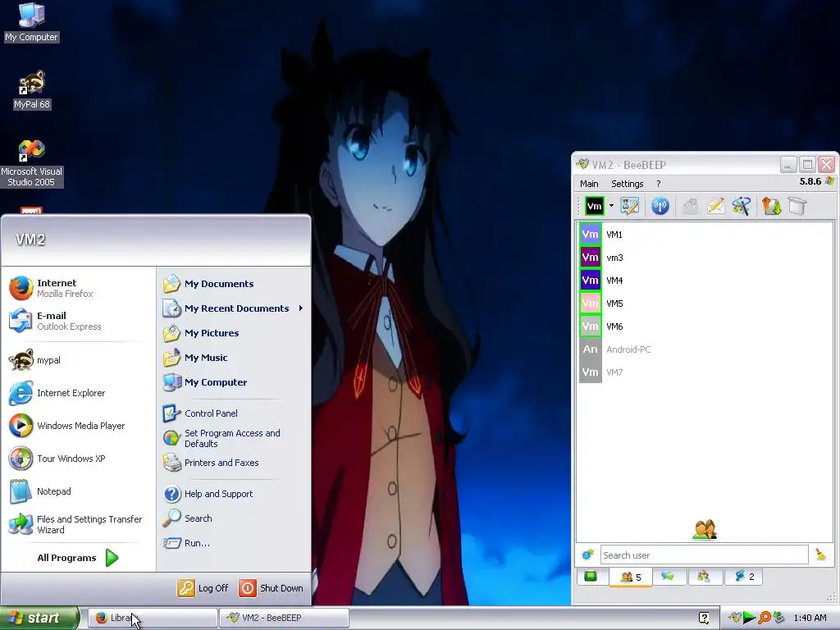Launch mypal from the Start menu
This screenshot has height=630, width=840.
78,360
